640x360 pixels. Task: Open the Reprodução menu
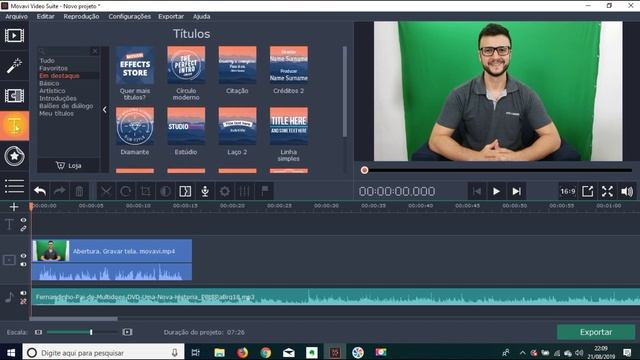click(x=81, y=17)
